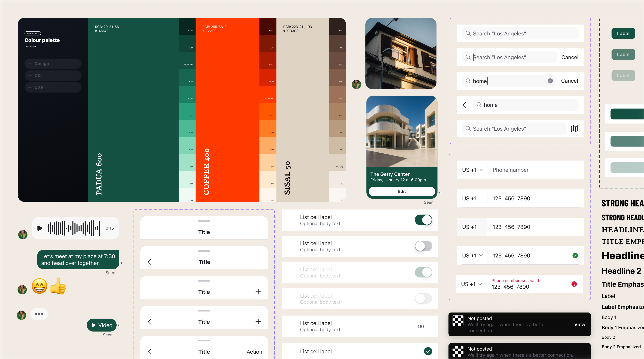Image resolution: width=644 pixels, height=359 pixels.
Task: Select Sisal 50 (P) colour swatch
Action: [337, 162]
